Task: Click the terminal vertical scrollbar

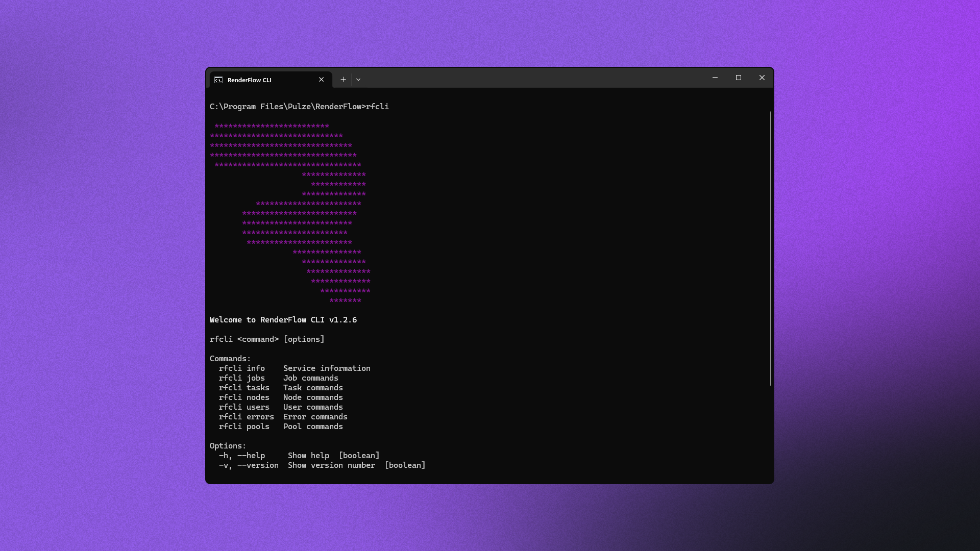Action: tap(770, 248)
